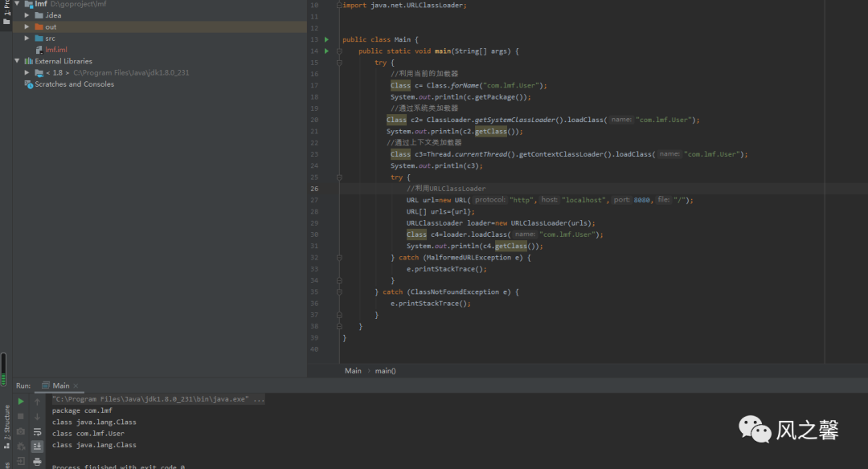Select the Main tab in Run panel
The height and width of the screenshot is (469, 868).
point(61,385)
